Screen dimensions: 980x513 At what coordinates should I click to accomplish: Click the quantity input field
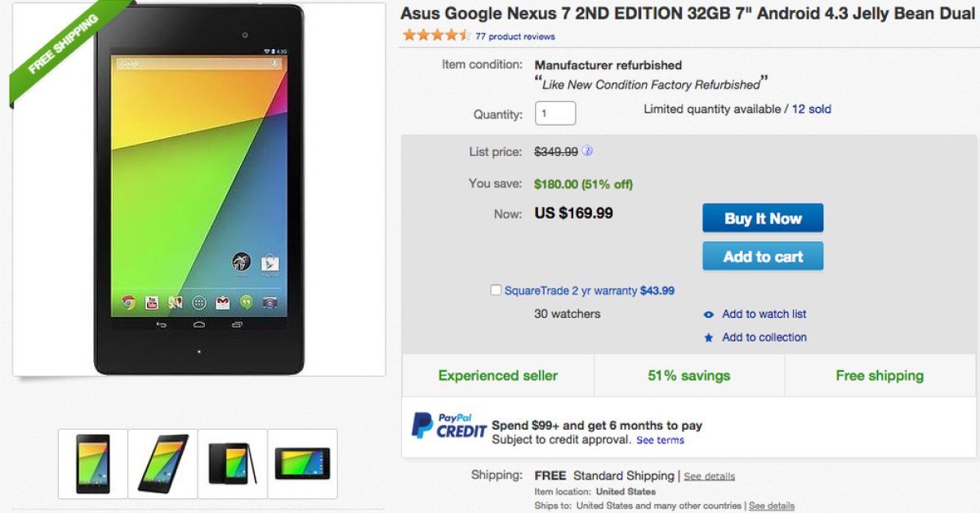555,114
